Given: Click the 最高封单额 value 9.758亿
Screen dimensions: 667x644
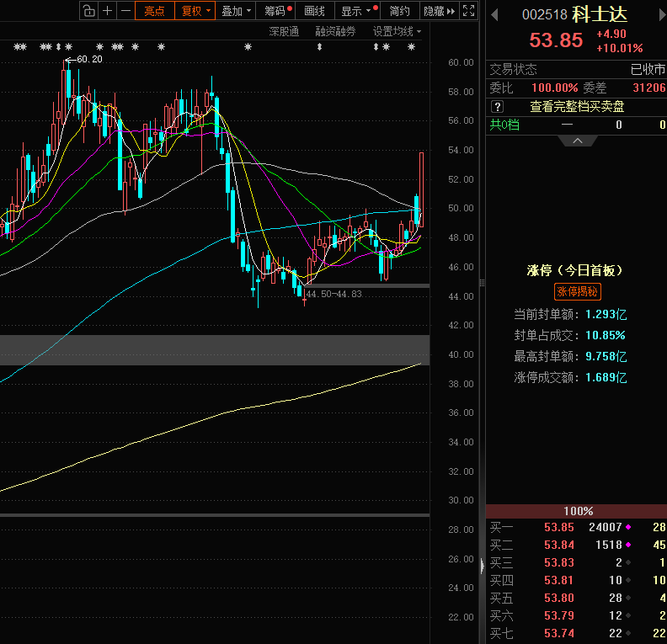Looking at the screenshot, I should [606, 356].
